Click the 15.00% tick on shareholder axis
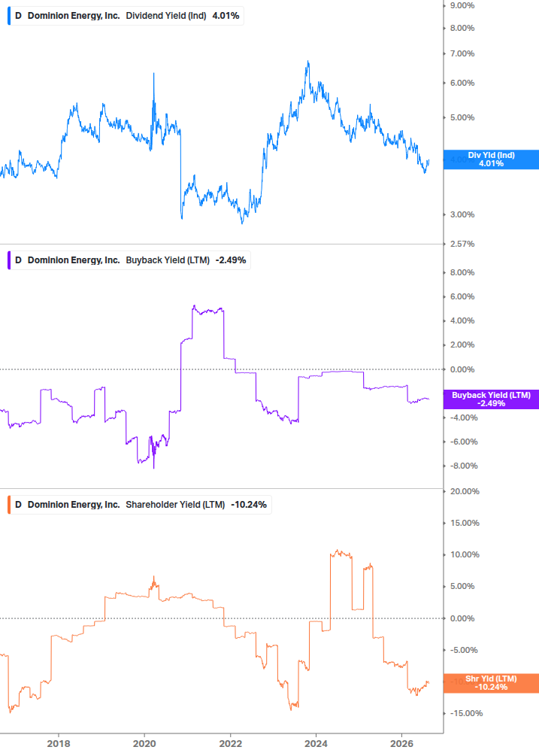The image size is (539, 756). (x=465, y=523)
